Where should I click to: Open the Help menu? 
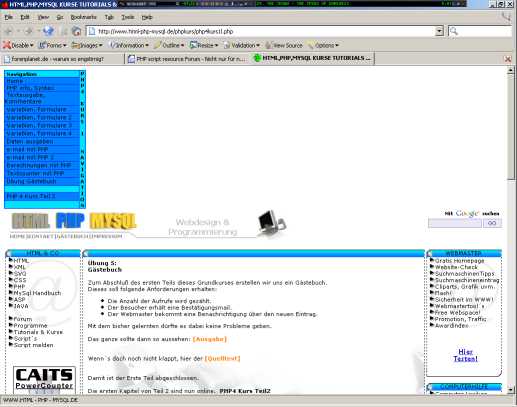tap(147, 17)
